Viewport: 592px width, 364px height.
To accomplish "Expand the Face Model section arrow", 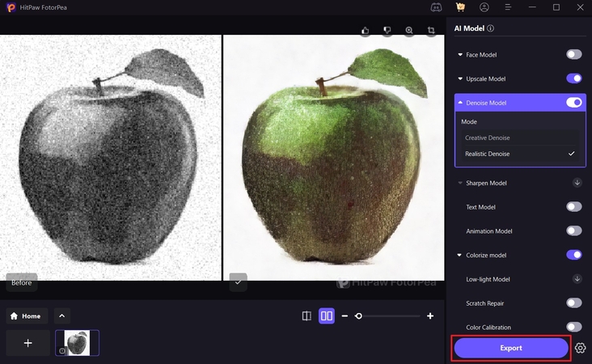I will click(x=460, y=55).
